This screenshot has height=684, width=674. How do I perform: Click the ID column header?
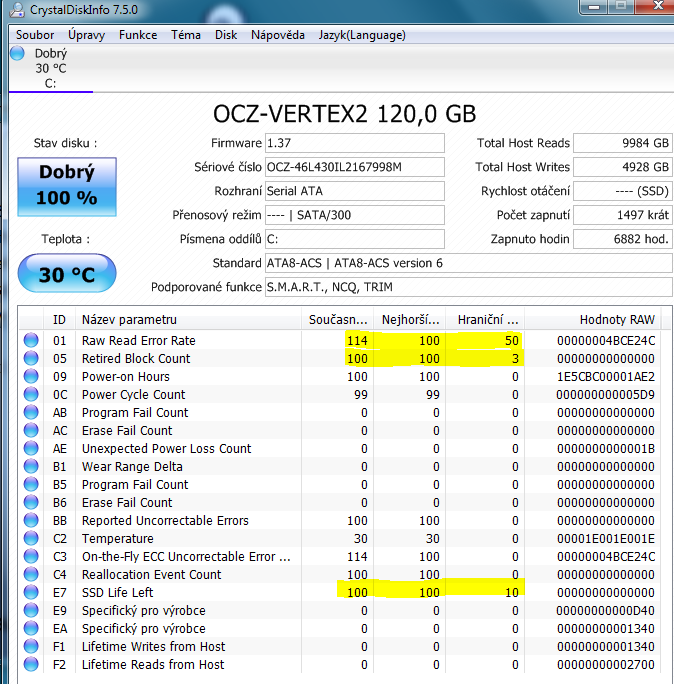pyautogui.click(x=59, y=320)
